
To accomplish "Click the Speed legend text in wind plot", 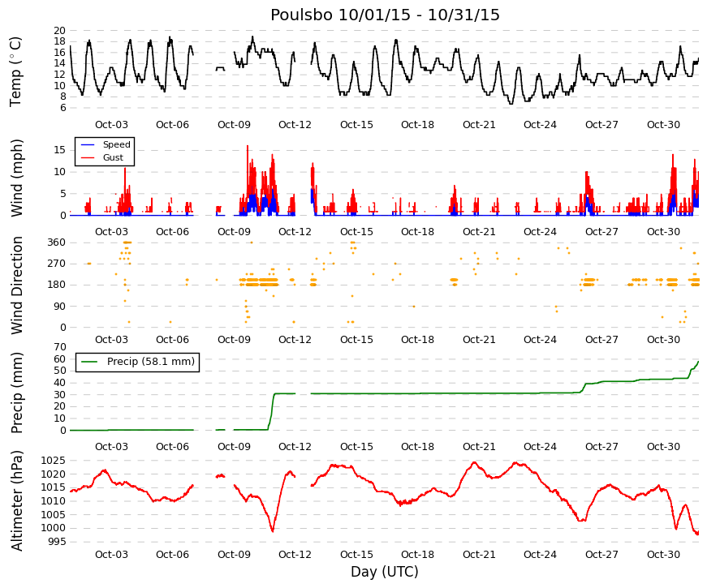I will click(x=116, y=144).
